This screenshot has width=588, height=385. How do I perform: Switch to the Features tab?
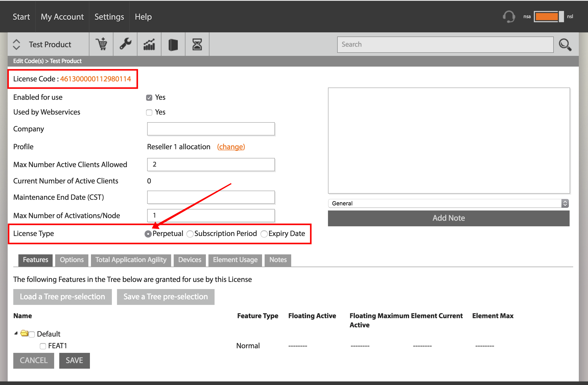click(36, 260)
